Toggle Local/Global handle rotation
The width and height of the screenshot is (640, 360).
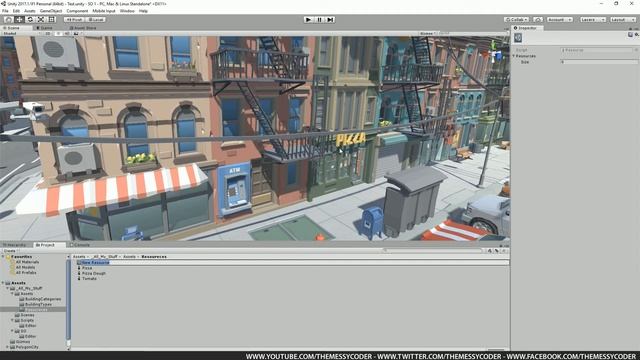coord(96,20)
